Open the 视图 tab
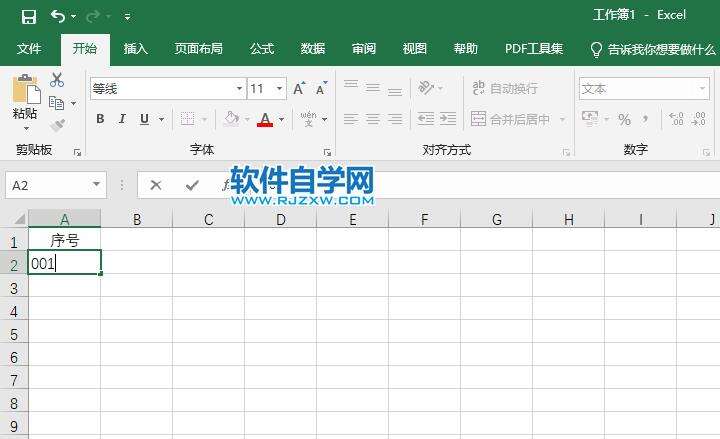This screenshot has width=720, height=439. [x=415, y=49]
